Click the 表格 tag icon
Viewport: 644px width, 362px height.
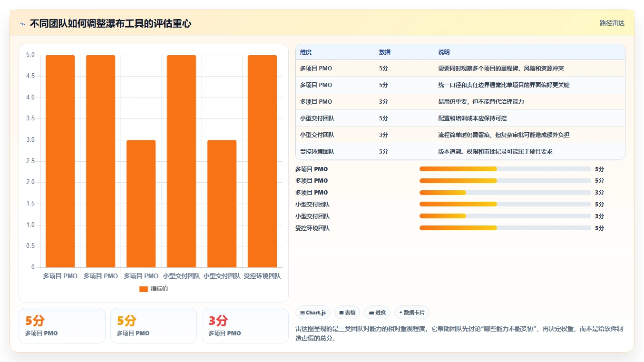click(342, 313)
